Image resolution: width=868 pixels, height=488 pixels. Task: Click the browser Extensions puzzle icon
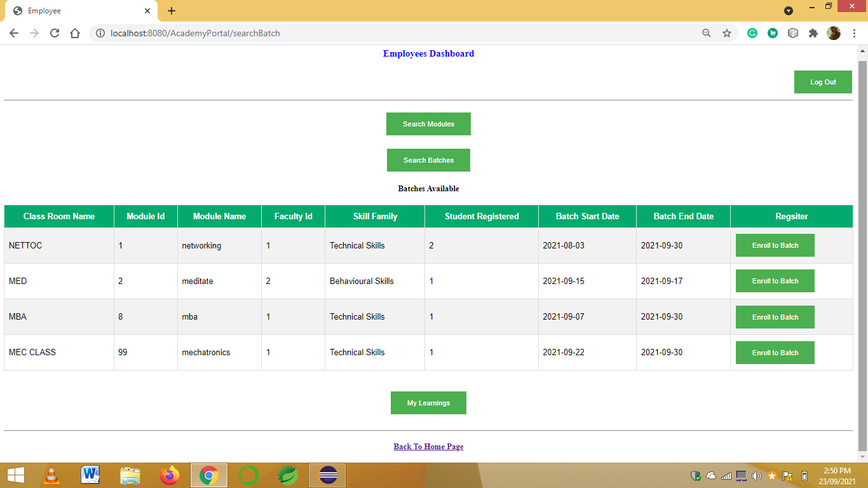click(x=813, y=33)
